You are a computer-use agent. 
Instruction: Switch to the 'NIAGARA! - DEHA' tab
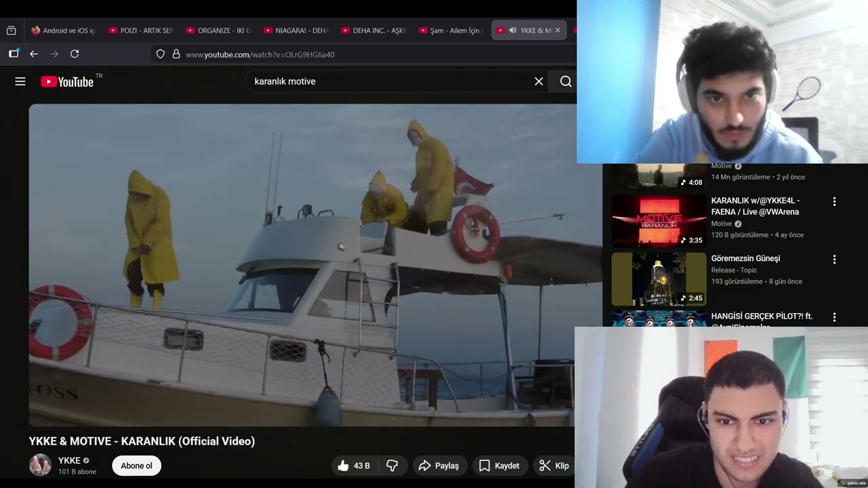[x=296, y=30]
